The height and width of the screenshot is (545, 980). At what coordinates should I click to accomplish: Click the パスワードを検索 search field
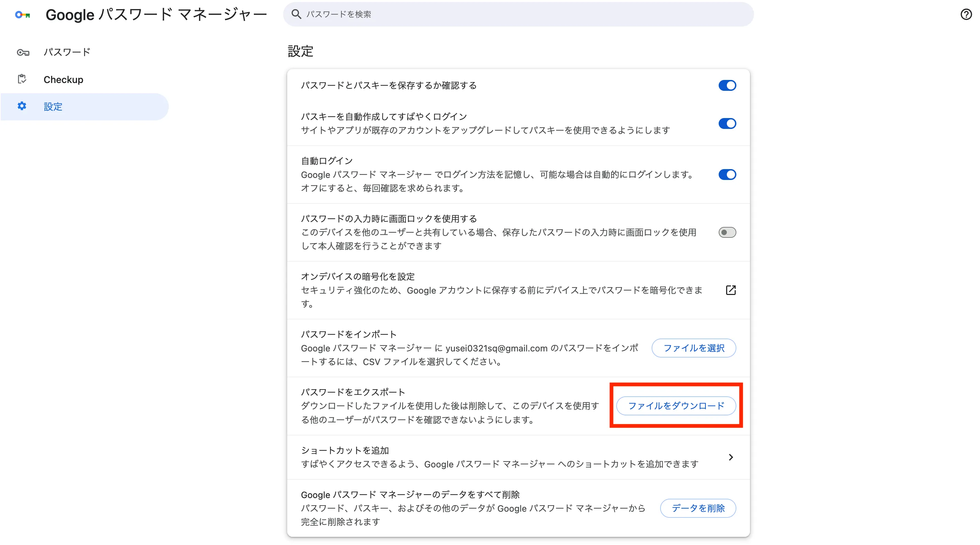(518, 14)
